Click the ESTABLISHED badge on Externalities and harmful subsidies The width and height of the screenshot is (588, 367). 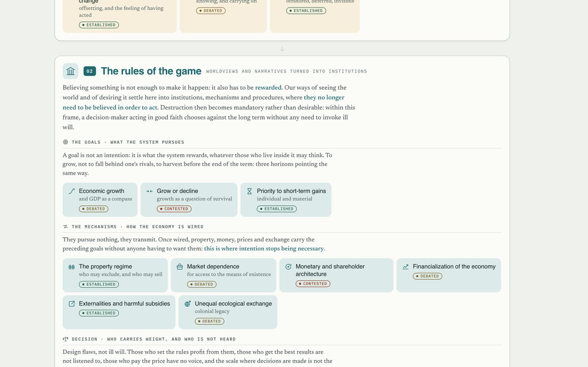tap(99, 313)
